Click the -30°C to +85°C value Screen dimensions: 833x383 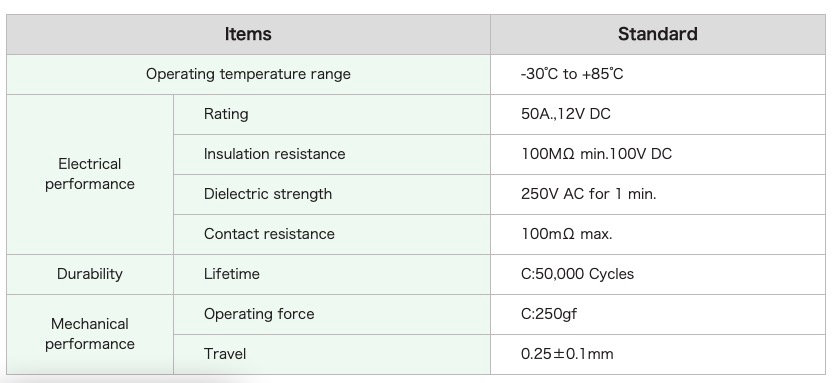572,74
